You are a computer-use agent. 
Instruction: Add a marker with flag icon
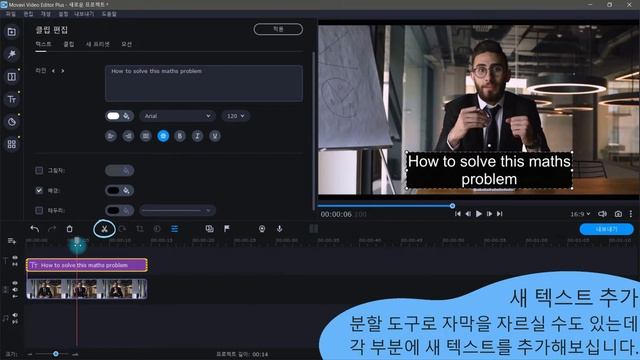click(227, 229)
